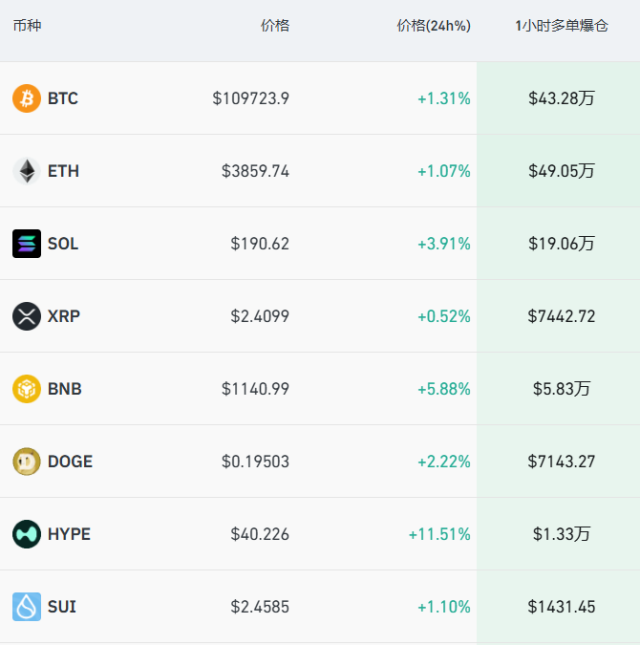The image size is (640, 645).
Task: Click SUI liquidation value $1431.45
Action: pos(561,607)
